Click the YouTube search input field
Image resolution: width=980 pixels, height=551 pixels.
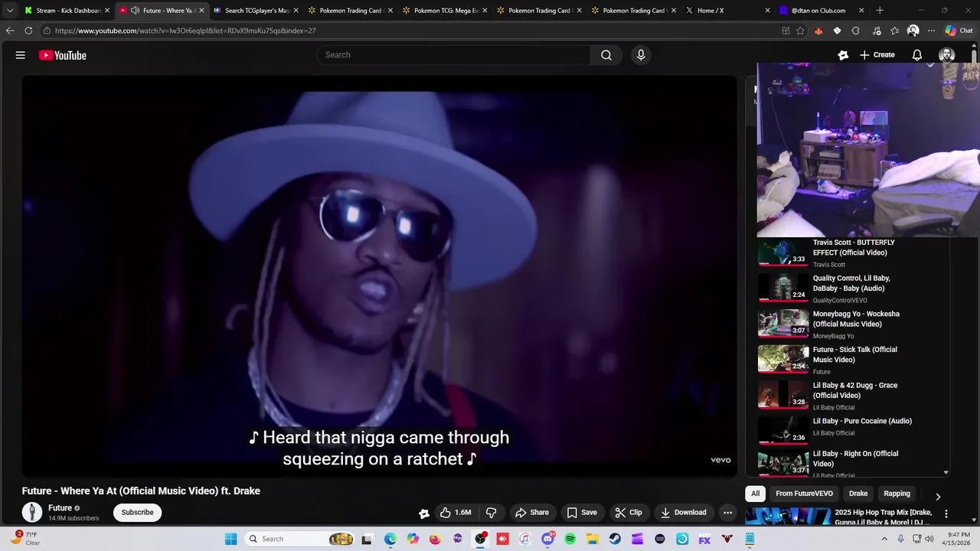pyautogui.click(x=453, y=55)
